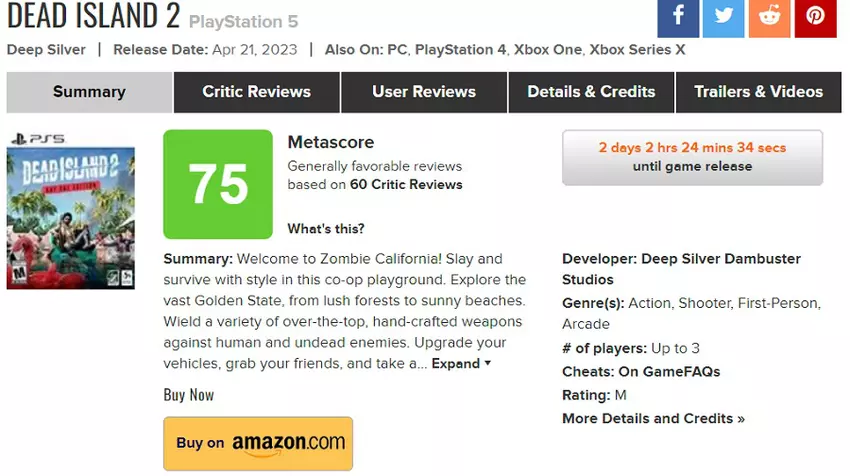Share page via Twitter icon
The height and width of the screenshot is (476, 850).
click(x=723, y=17)
